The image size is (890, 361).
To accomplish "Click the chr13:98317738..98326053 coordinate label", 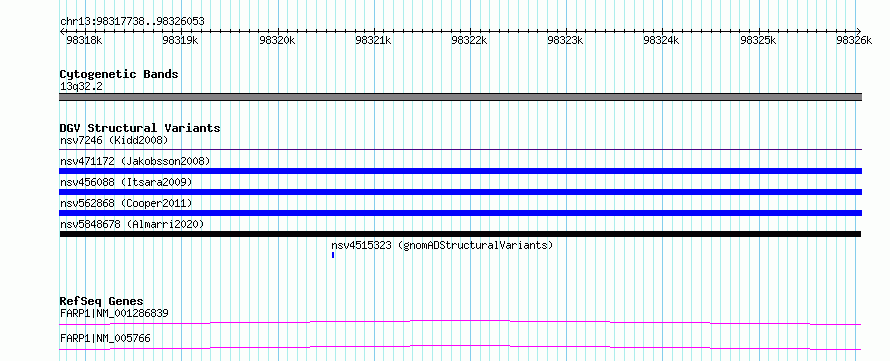I will (132, 22).
